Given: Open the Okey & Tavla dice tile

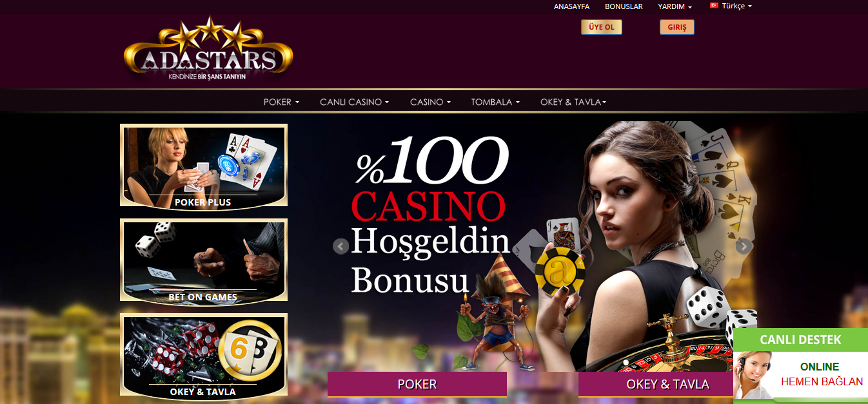Looking at the screenshot, I should pyautogui.click(x=204, y=355).
